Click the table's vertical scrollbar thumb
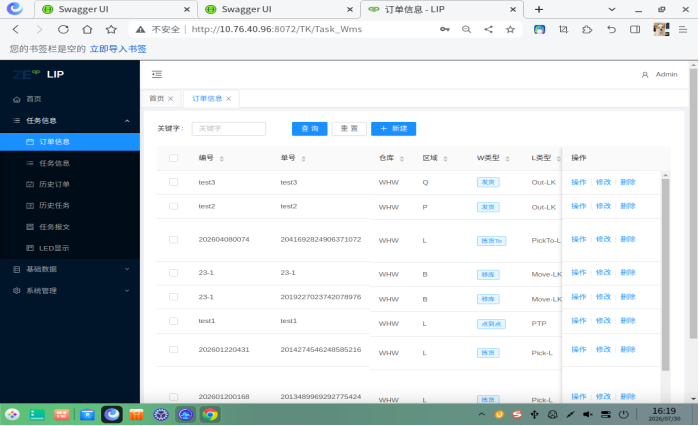The image size is (699, 426). coord(665,274)
